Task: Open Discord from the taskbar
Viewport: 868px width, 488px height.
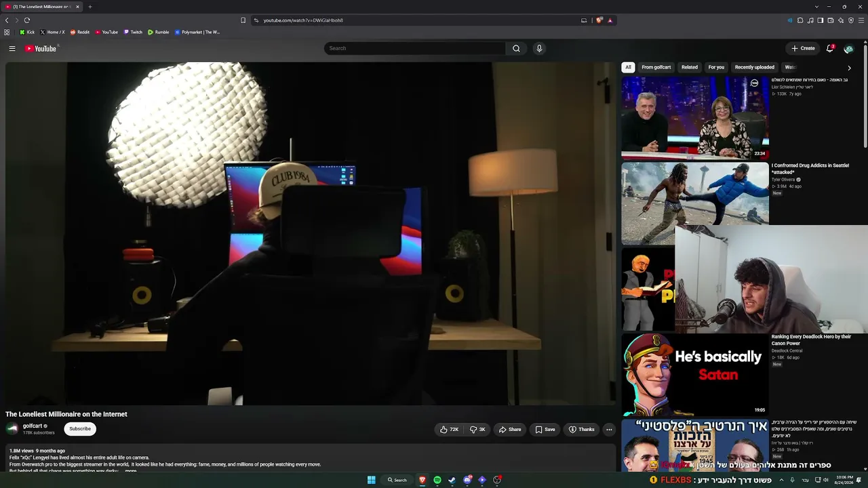Action: coord(467,480)
